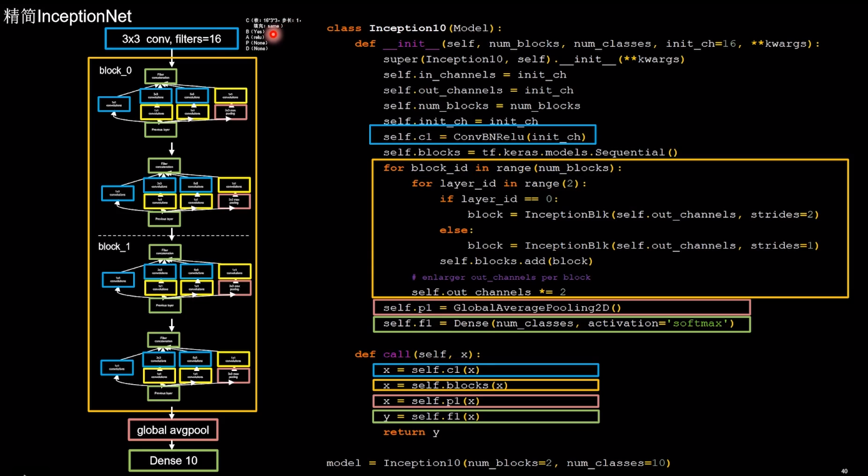
Task: Click the 精简InceptionNet slide title
Action: pyautogui.click(x=67, y=16)
